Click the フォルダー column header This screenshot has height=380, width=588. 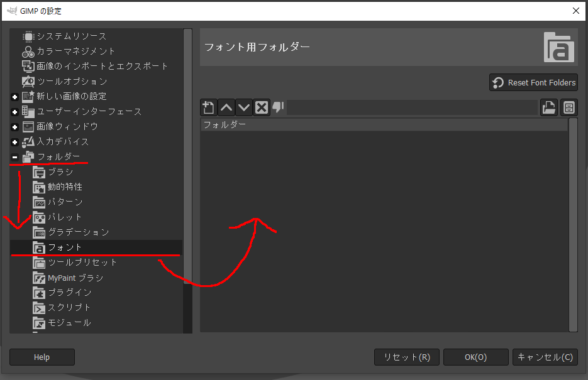pyautogui.click(x=384, y=124)
